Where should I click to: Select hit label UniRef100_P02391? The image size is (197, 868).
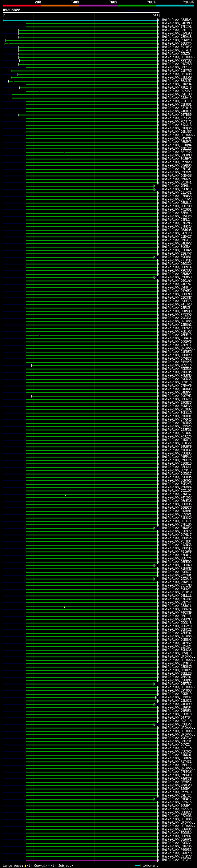coord(177,575)
